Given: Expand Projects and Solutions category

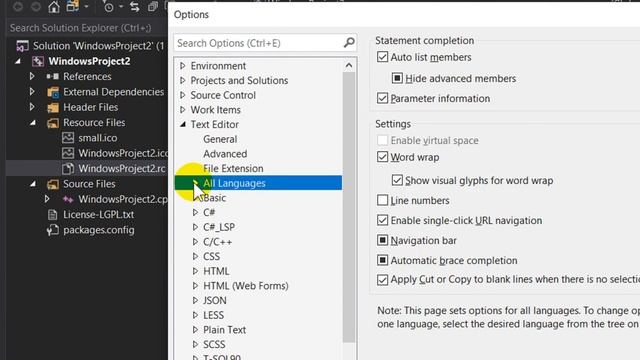Looking at the screenshot, I should pyautogui.click(x=182, y=80).
